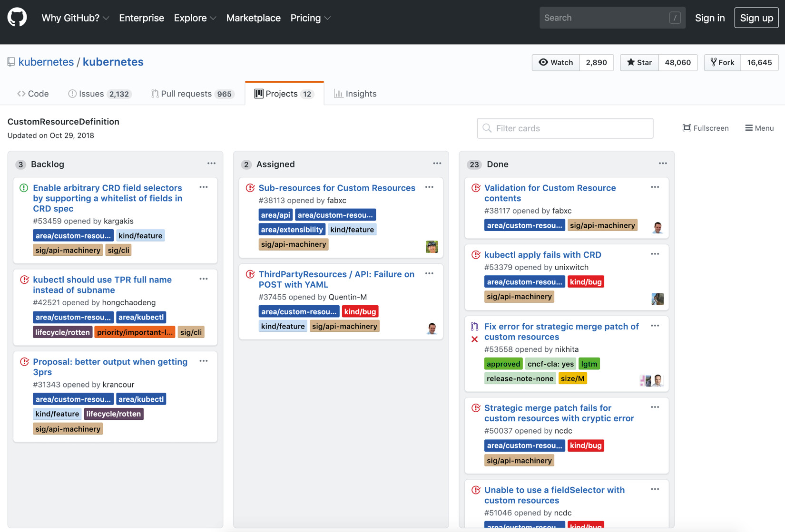
Task: Open the kubernetes organization link
Action: (46, 62)
